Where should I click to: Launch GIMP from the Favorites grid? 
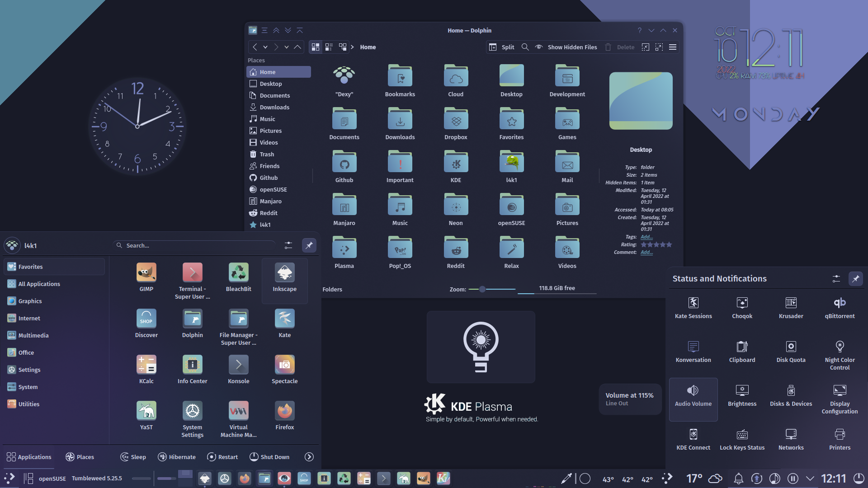(146, 277)
